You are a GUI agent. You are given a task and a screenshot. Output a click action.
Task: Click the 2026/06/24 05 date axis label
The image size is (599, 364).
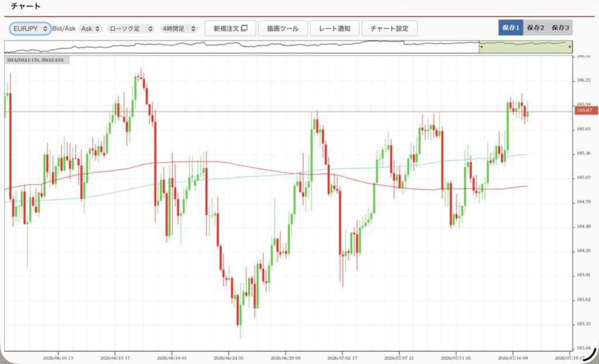[229, 358]
